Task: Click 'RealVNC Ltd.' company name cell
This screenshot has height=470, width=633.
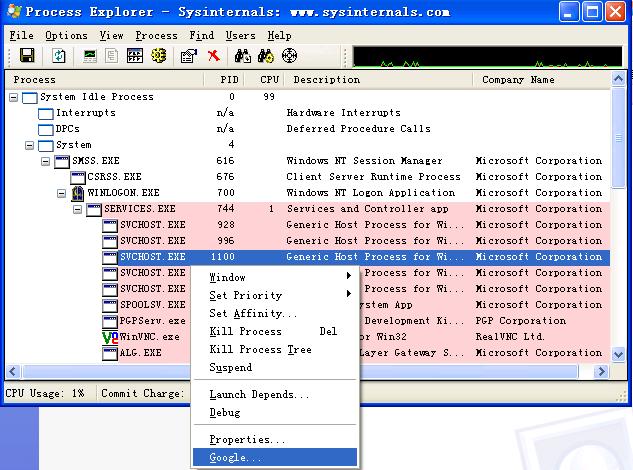Action: tap(510, 337)
